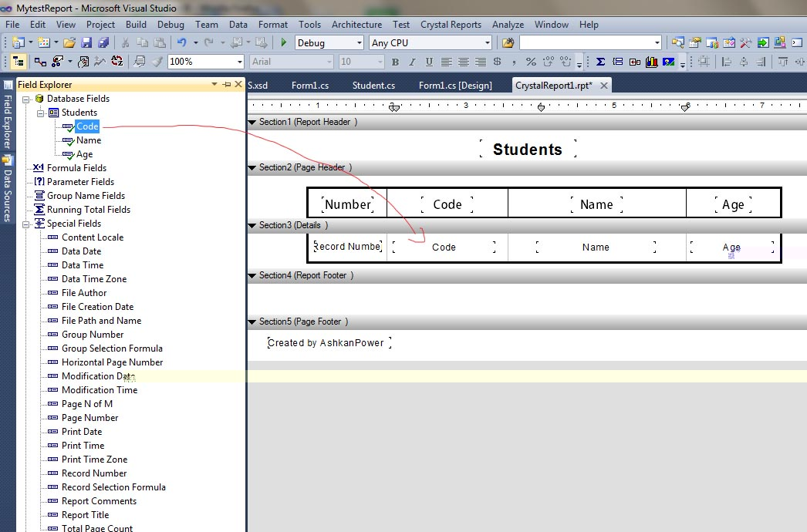The height and width of the screenshot is (532, 807).
Task: Select the Record Number field in Details
Action: click(x=348, y=247)
